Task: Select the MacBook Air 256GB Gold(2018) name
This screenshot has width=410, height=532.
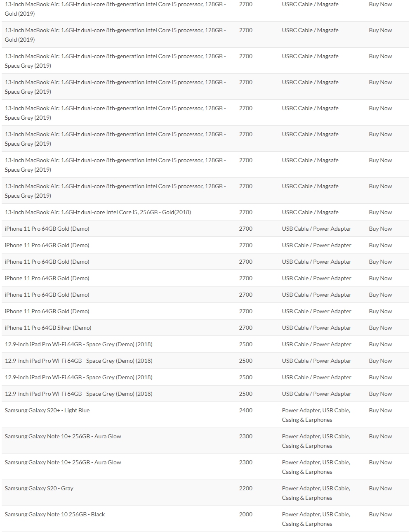Action: (x=98, y=212)
